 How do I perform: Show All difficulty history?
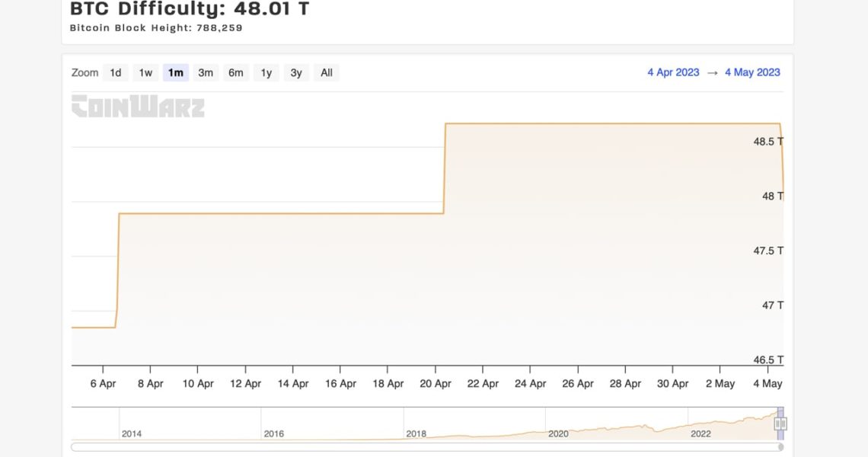327,73
